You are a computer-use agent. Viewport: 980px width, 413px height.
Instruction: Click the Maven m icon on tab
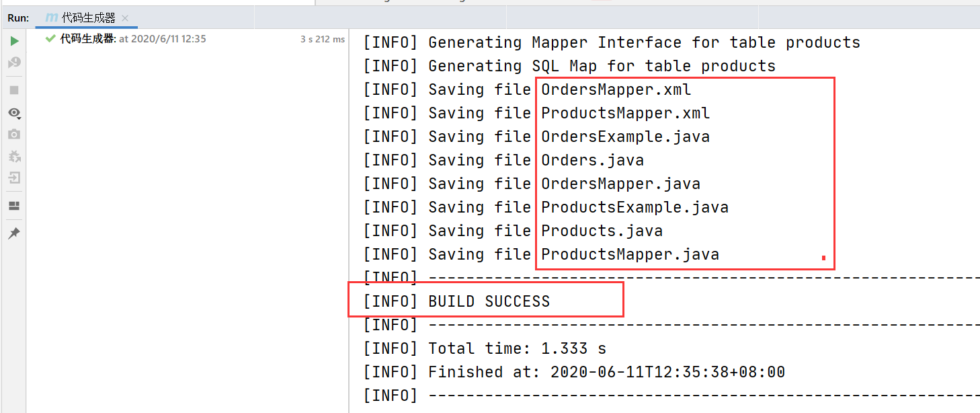51,18
